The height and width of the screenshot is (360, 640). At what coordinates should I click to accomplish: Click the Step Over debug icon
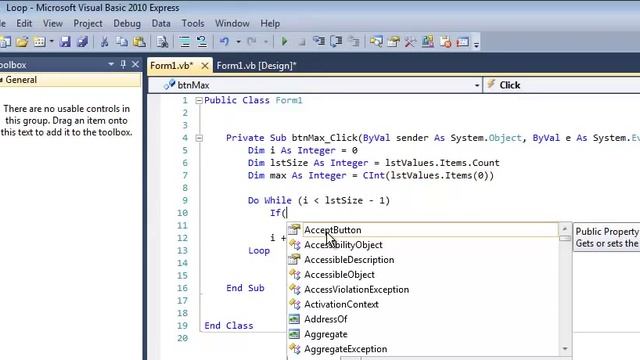point(336,42)
